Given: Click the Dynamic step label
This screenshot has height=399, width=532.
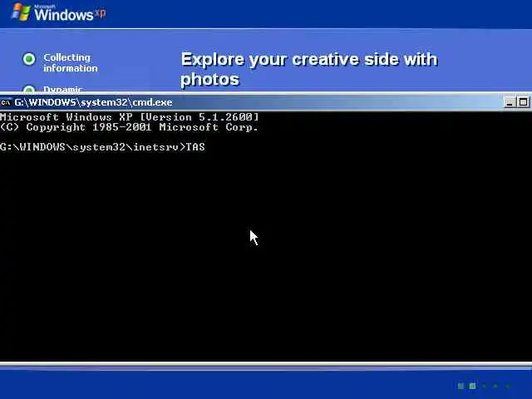Looking at the screenshot, I should pyautogui.click(x=63, y=89).
